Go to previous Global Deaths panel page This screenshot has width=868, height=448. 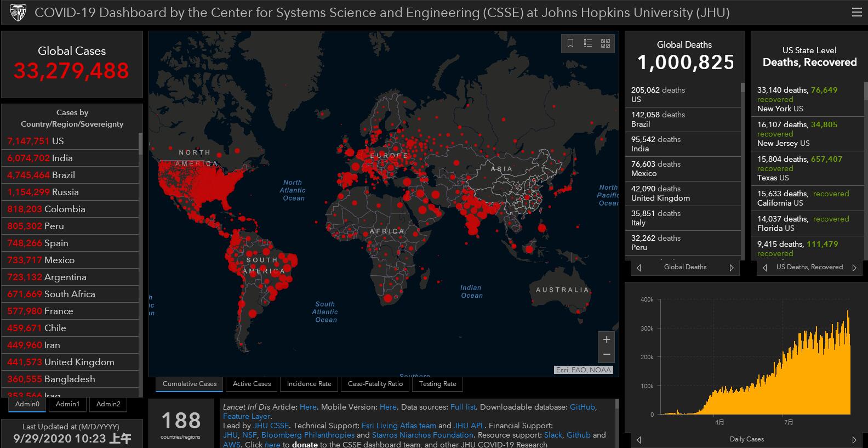[639, 268]
